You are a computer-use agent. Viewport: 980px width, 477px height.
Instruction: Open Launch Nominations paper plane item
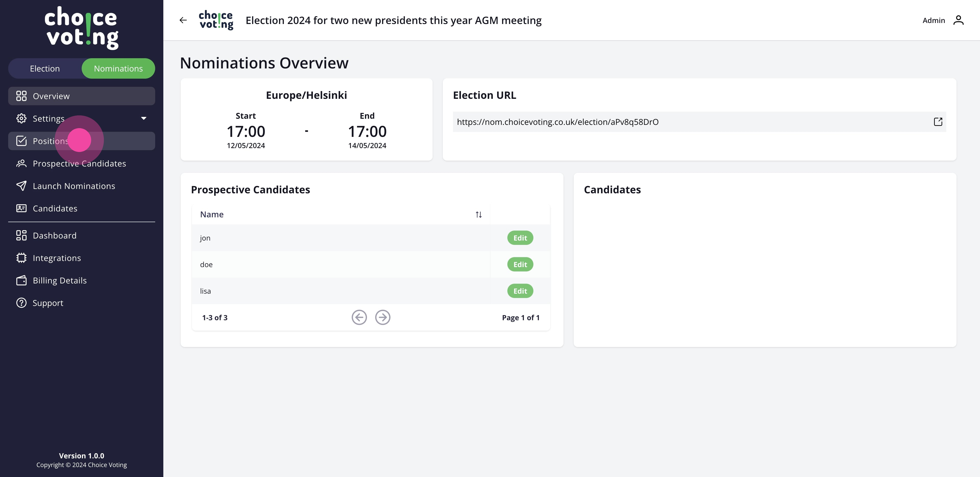[74, 186]
